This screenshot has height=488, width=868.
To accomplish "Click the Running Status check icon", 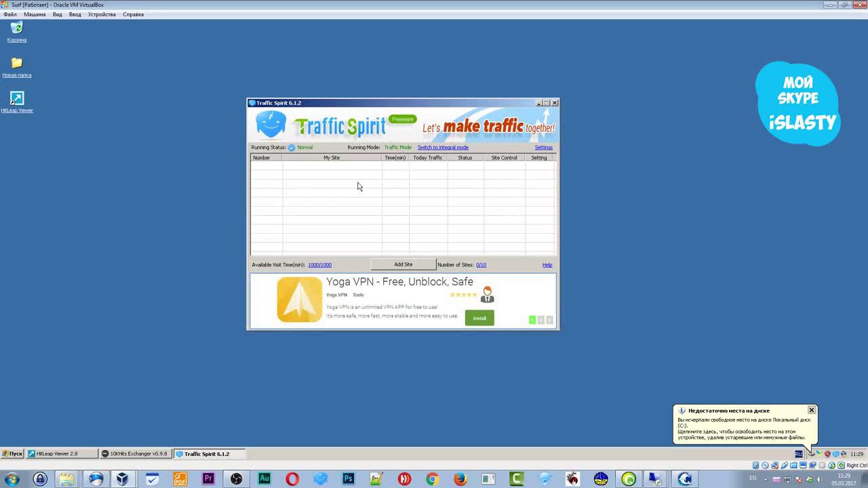I will tap(292, 147).
